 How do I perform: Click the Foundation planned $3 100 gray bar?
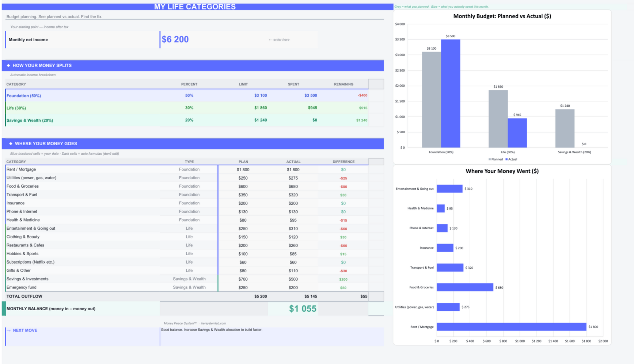coord(432,100)
